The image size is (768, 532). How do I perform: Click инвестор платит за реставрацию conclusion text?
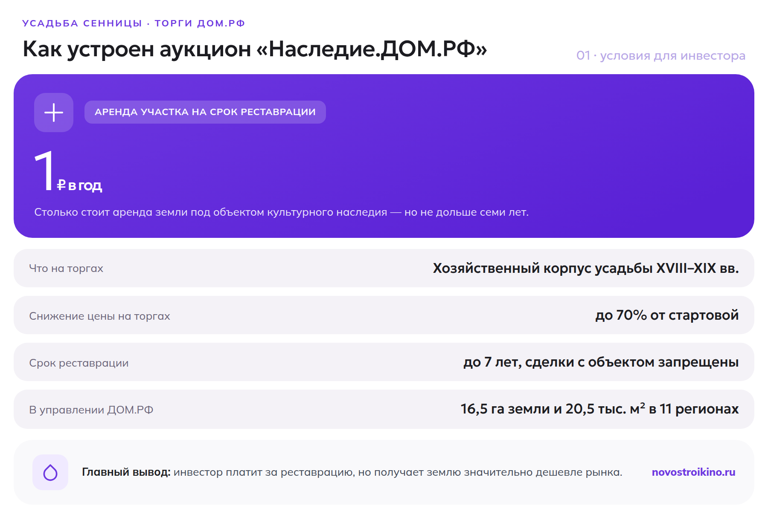[398, 472]
